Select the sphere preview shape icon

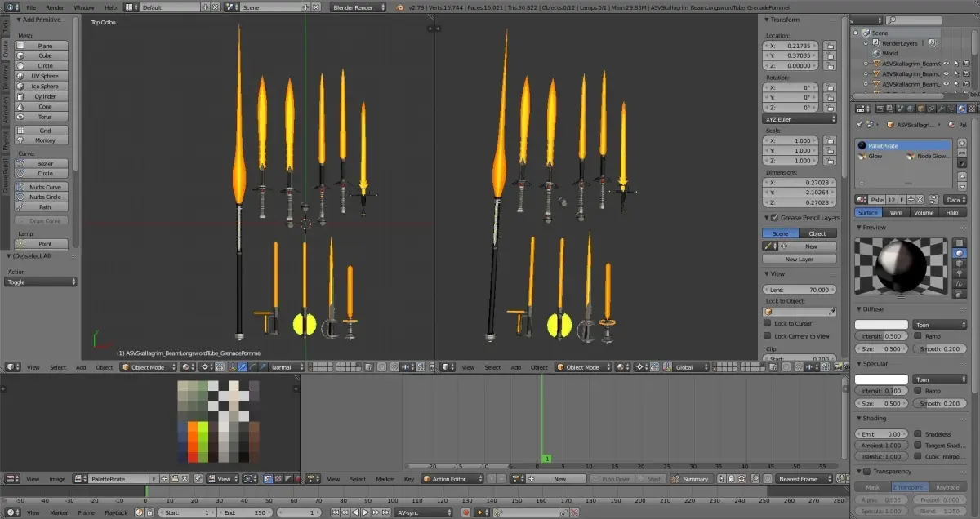(961, 254)
